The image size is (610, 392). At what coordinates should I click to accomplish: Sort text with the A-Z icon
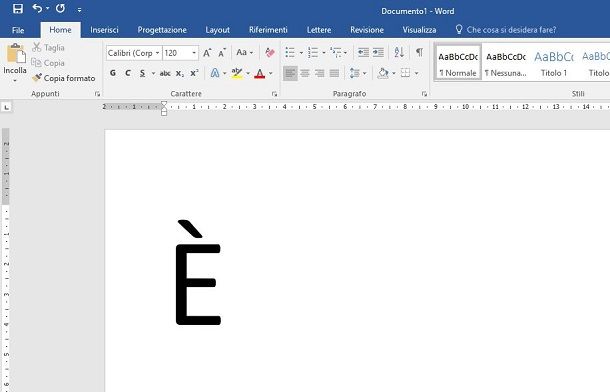399,52
